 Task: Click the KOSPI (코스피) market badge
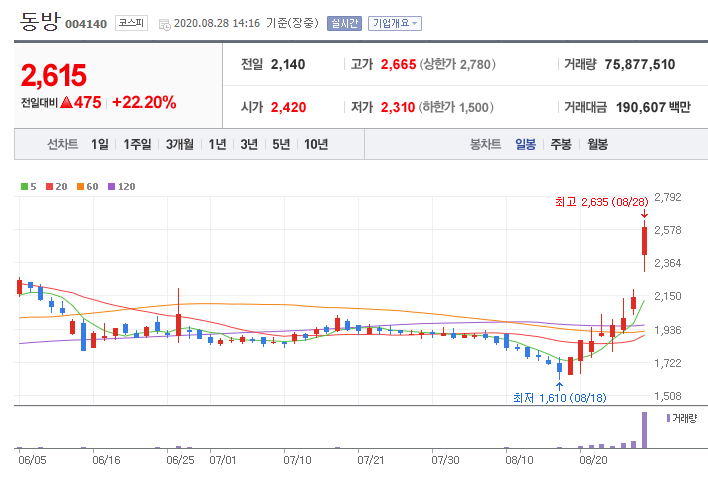[129, 22]
